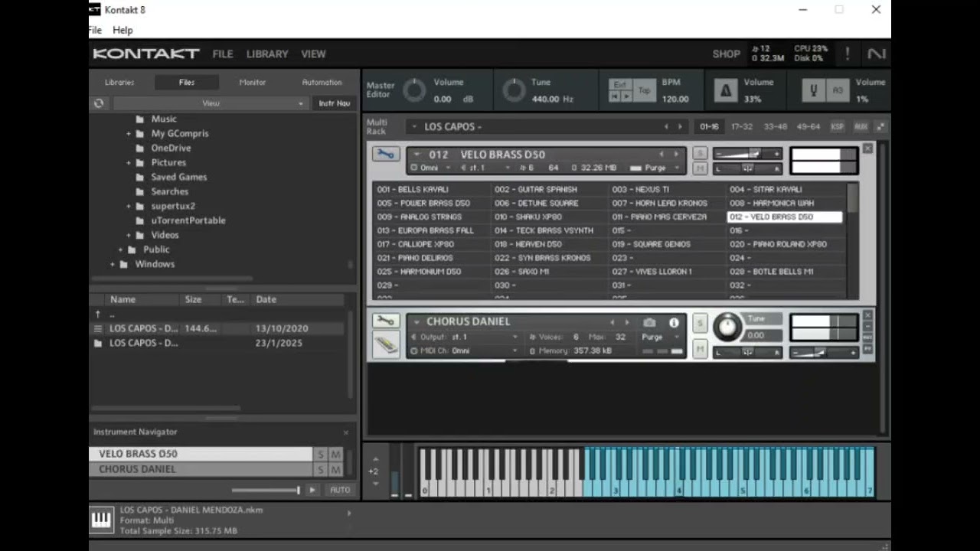Open CHORUS DANIEL instrument name dropdown arrow

416,322
